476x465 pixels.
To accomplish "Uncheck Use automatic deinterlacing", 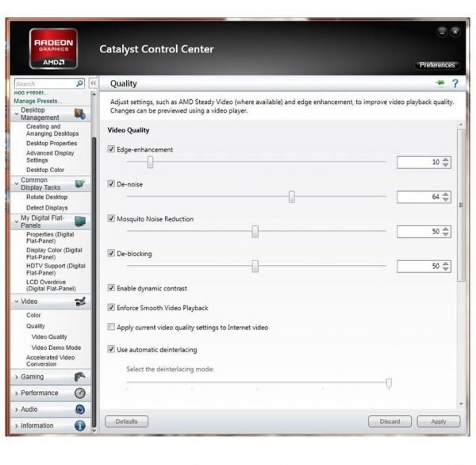I will coord(111,349).
